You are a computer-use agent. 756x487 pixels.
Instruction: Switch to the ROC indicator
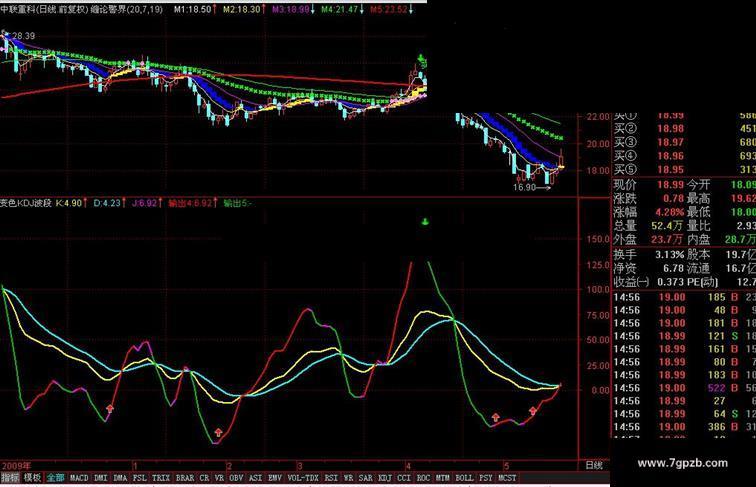point(423,478)
